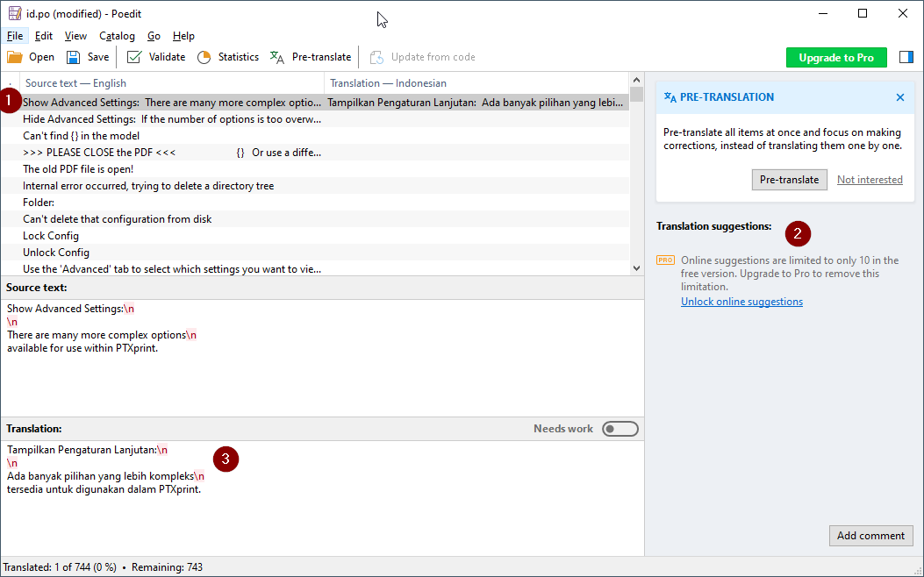
Task: Open the Catalog menu
Action: (117, 36)
